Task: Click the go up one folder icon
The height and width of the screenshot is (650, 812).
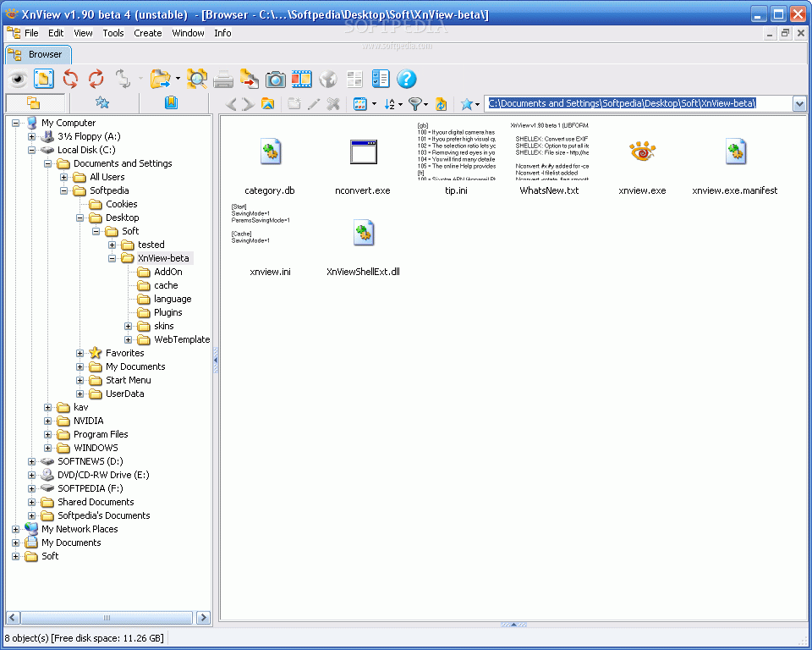Action: coord(268,103)
